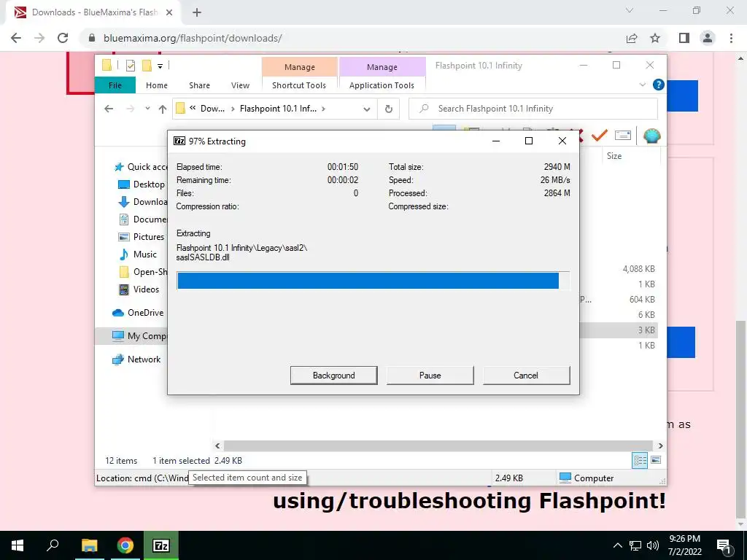Select OneDrive in navigation pane
747x560 pixels.
(138, 312)
